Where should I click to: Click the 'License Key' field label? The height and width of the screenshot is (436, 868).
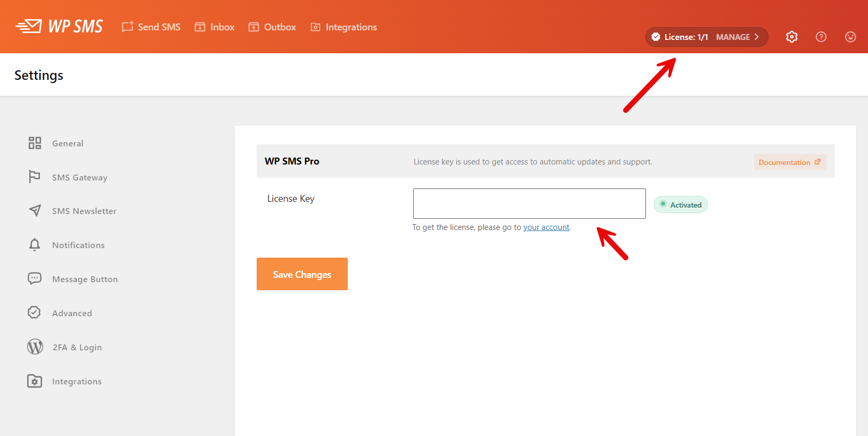(x=291, y=199)
